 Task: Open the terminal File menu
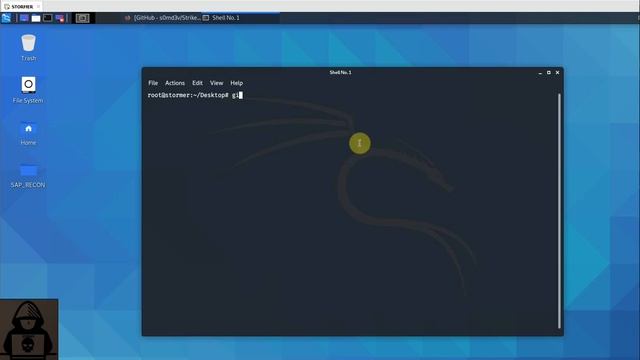pyautogui.click(x=153, y=83)
